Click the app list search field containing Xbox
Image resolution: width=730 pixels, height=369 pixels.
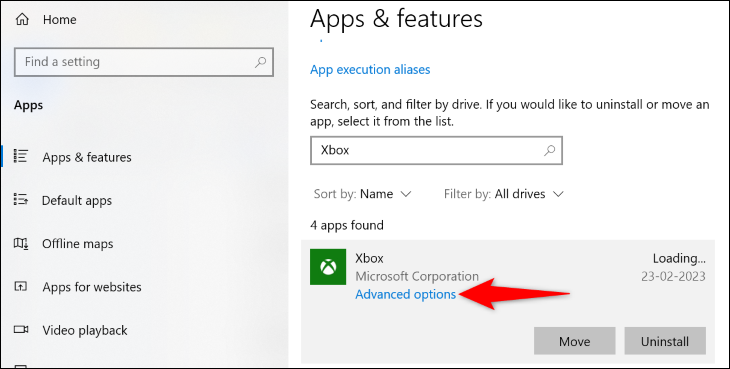[x=436, y=150]
